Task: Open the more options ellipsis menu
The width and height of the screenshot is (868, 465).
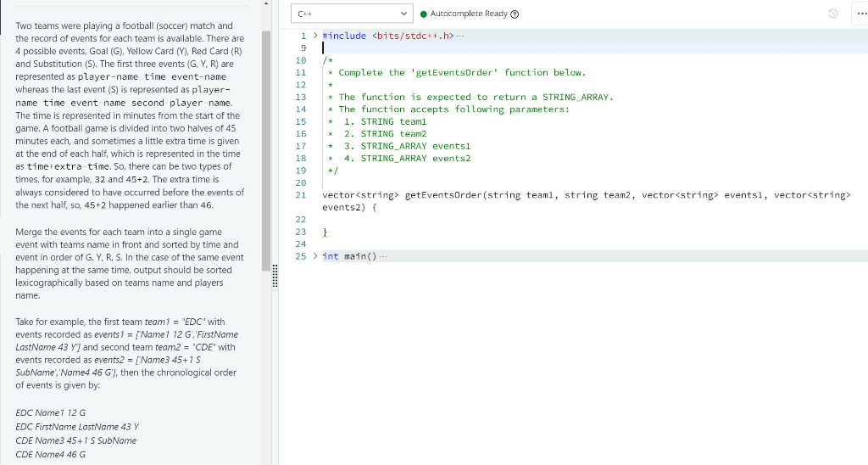Action: pos(861,14)
